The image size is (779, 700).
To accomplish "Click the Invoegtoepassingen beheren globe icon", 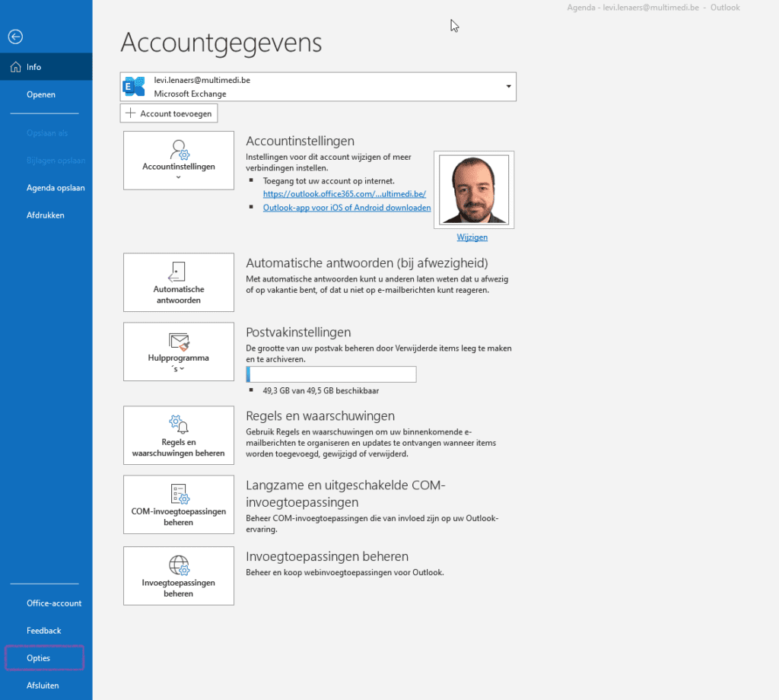I will coord(179,565).
